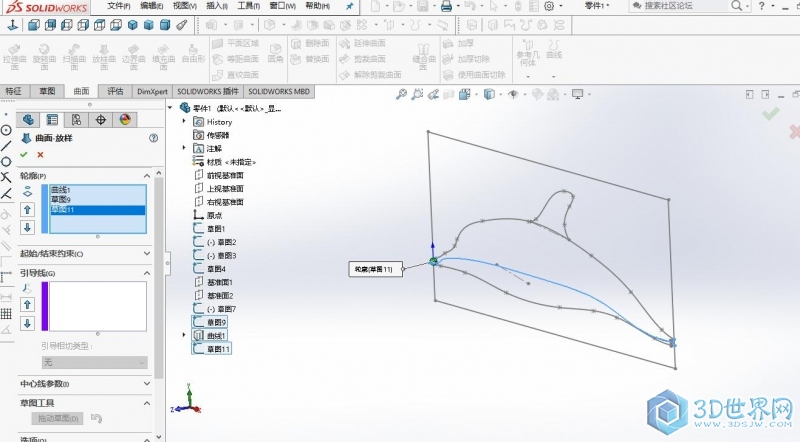800x442 pixels.
Task: Expand the 起始/结束约束 section
Action: 147,253
